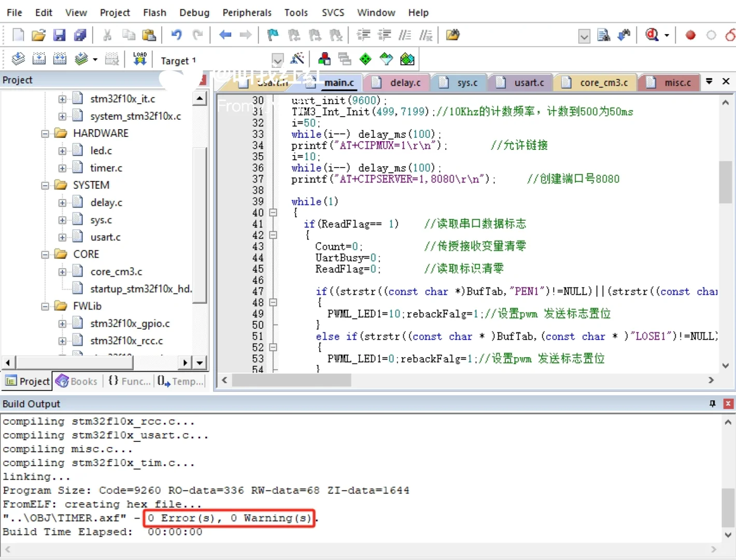Start a build of the current target
The image size is (736, 560).
[39, 59]
